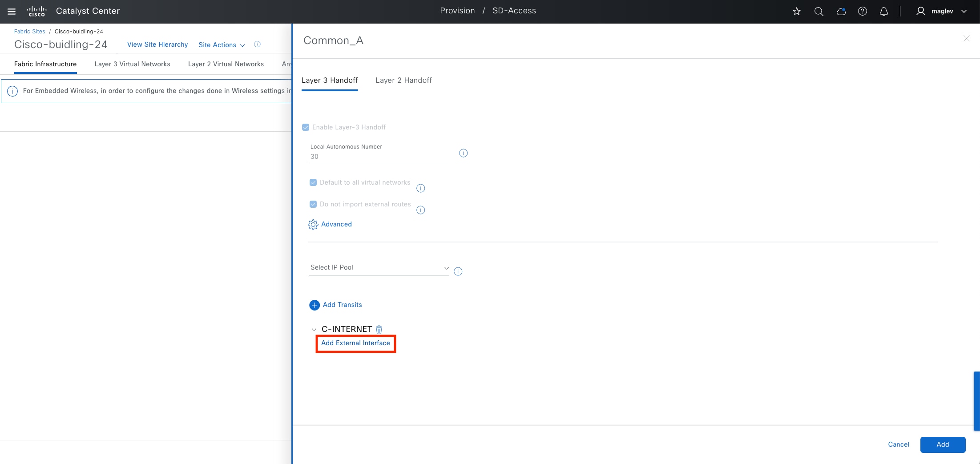
Task: Toggle Default to all virtual networks checkbox
Action: coord(313,182)
